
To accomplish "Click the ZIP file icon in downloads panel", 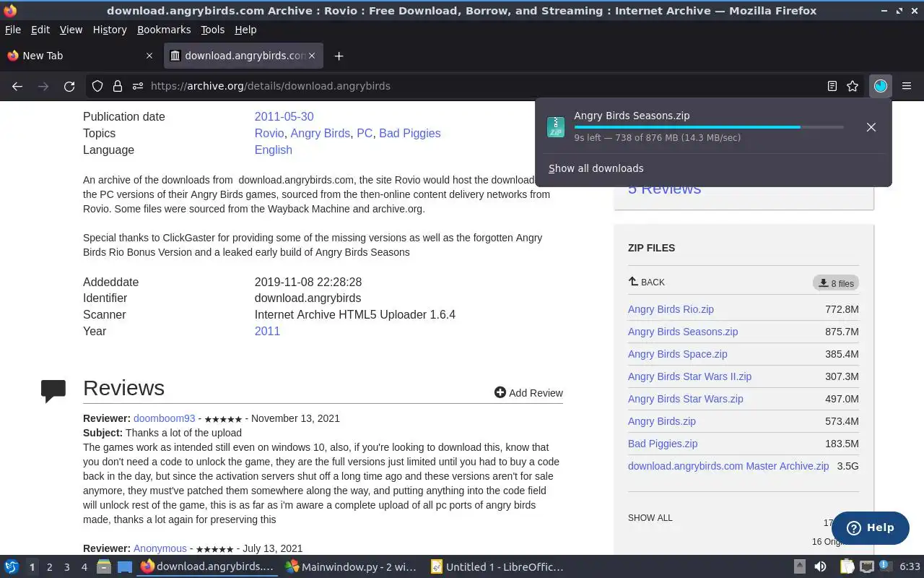I will 556,127.
